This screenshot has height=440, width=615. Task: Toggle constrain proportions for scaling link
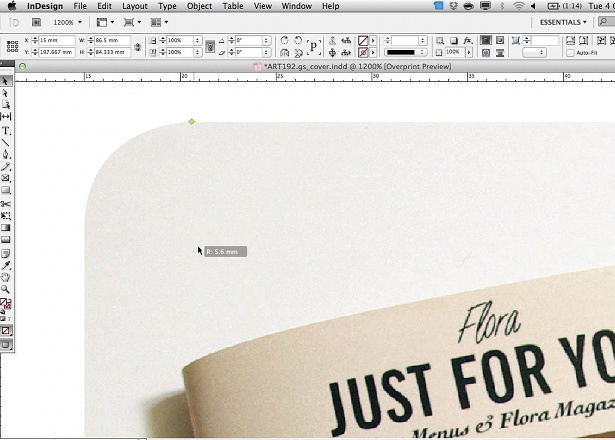tap(210, 47)
